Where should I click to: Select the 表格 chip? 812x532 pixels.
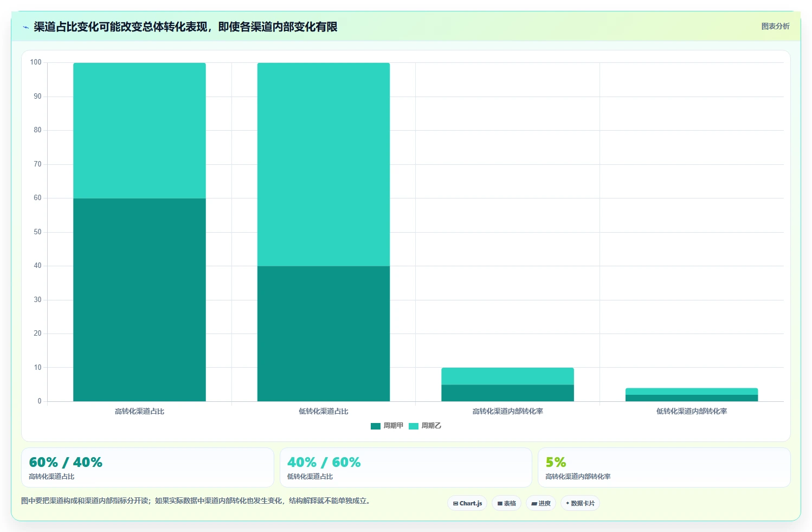tap(506, 503)
